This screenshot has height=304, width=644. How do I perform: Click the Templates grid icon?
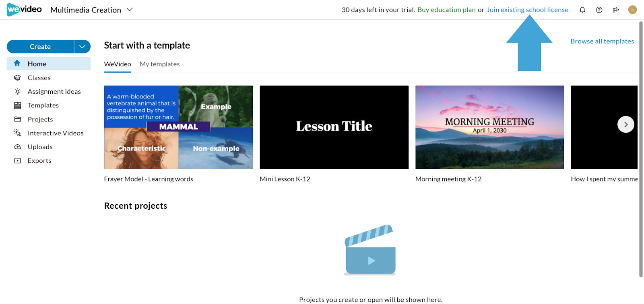tap(17, 105)
